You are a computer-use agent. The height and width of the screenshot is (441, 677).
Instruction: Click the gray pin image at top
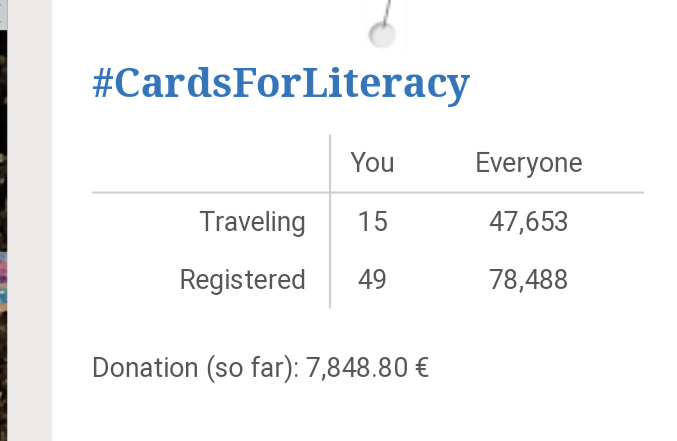[x=385, y=24]
